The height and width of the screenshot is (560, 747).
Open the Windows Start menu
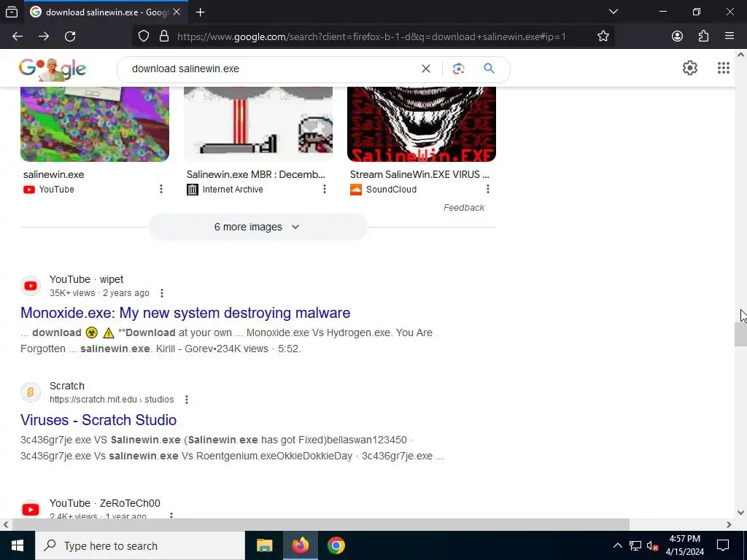point(18,545)
